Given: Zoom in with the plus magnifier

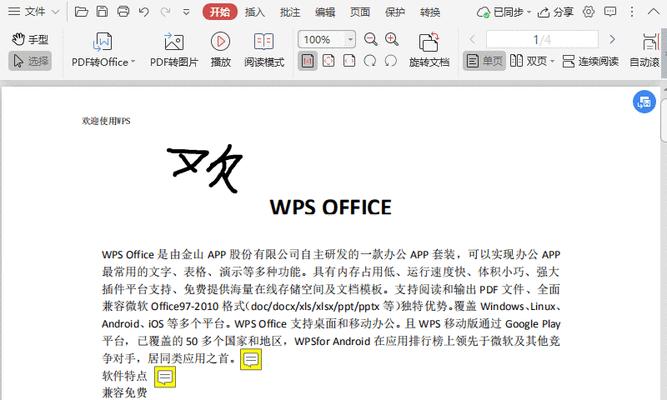Looking at the screenshot, I should pos(392,40).
